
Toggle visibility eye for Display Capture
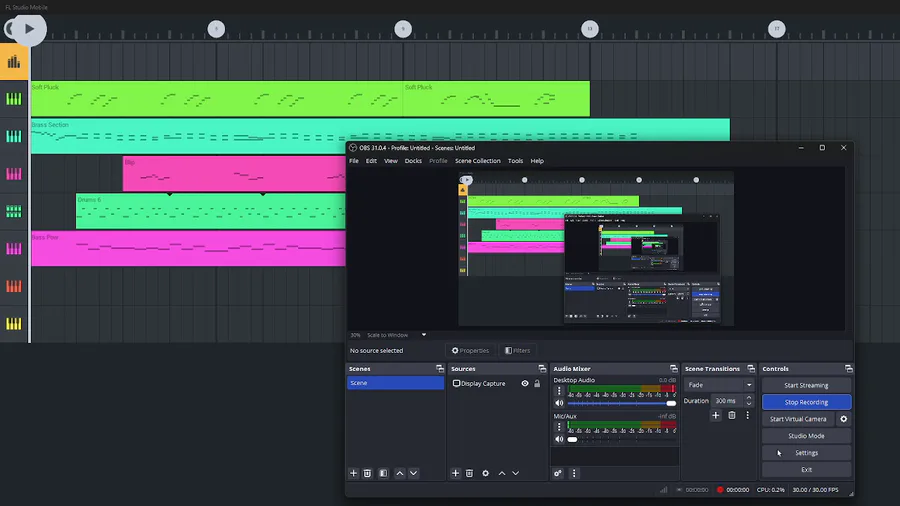[525, 383]
